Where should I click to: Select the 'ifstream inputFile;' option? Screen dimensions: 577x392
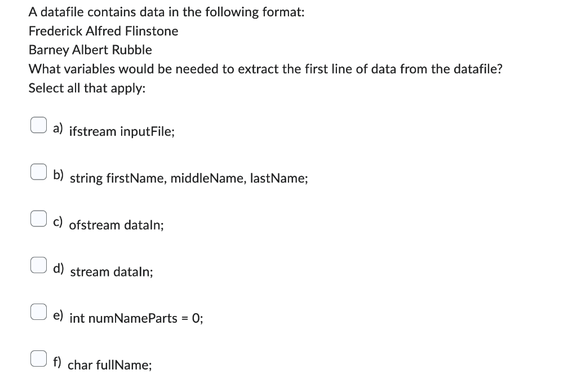pyautogui.click(x=121, y=132)
